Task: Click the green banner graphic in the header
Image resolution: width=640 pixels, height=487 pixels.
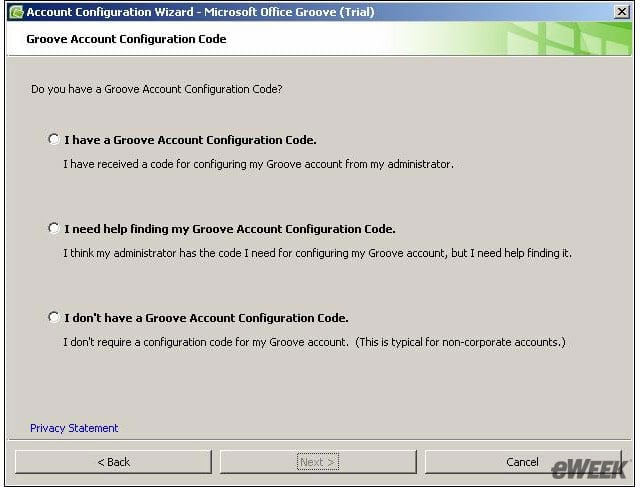Action: pos(510,39)
